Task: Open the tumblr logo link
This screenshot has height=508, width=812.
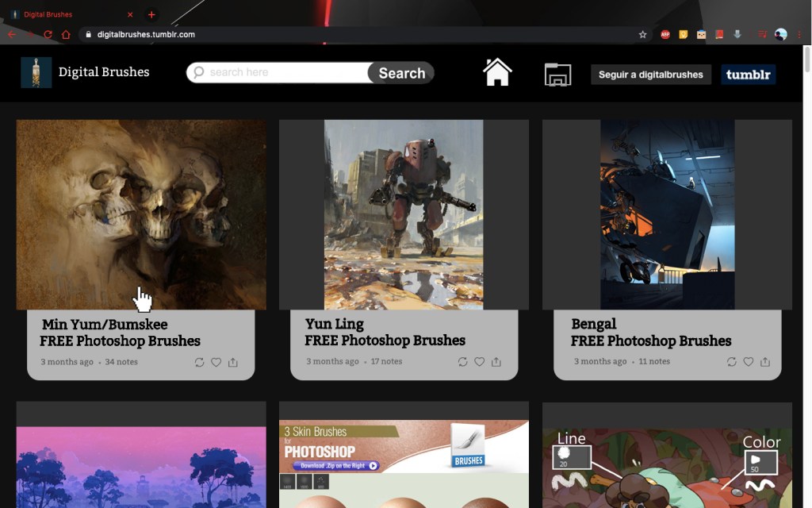Action: click(748, 75)
